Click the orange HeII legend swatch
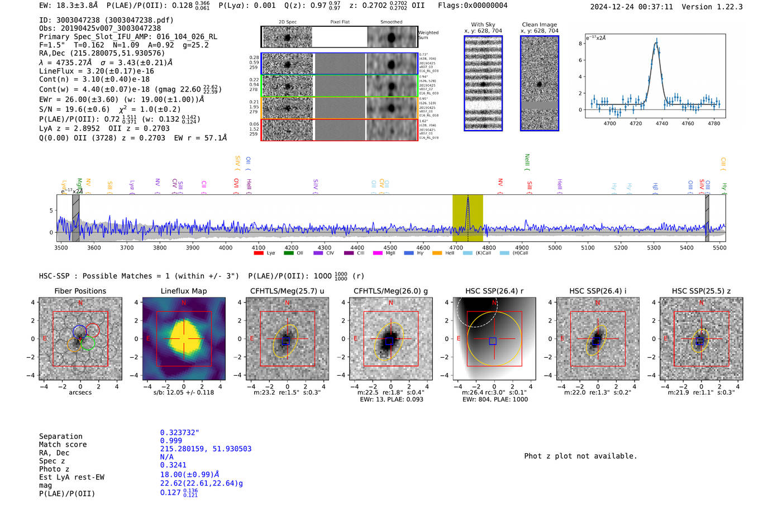The height and width of the screenshot is (532, 782). (x=437, y=253)
